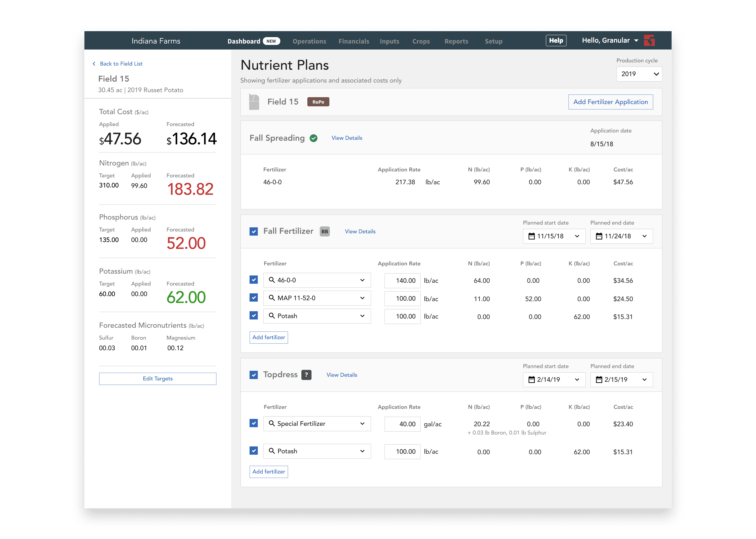Click the search icon in MAP 11-52-0 field
The width and height of the screenshot is (756, 539).
[x=272, y=298]
